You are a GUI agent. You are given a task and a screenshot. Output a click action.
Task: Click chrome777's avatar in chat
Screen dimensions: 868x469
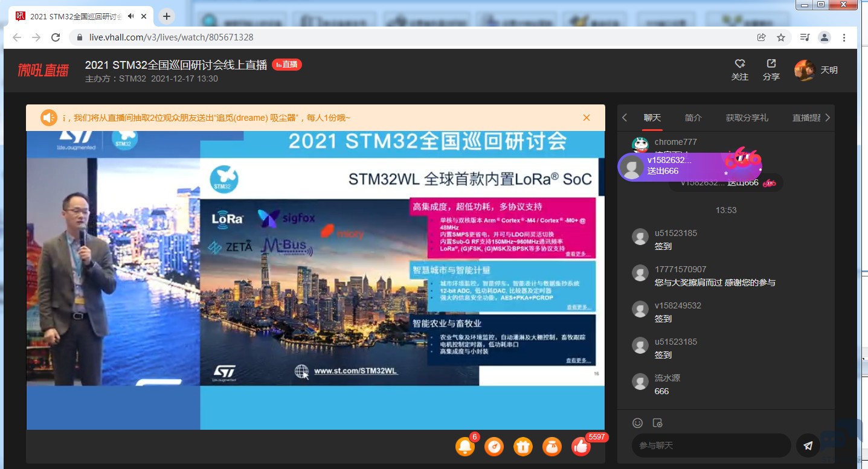tap(640, 144)
